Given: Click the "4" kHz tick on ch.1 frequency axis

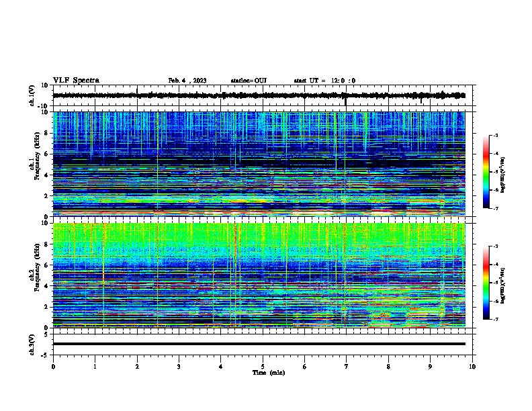Looking at the screenshot, I should (x=46, y=175).
